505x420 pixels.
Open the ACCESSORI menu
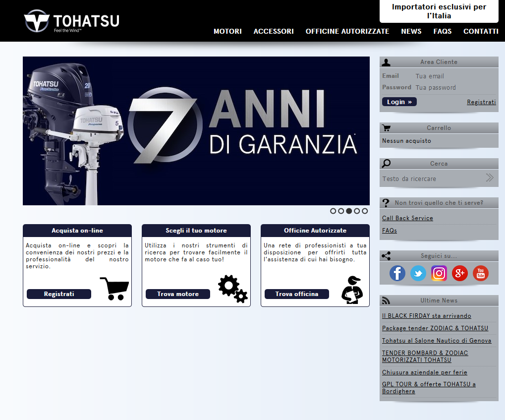pos(274,31)
